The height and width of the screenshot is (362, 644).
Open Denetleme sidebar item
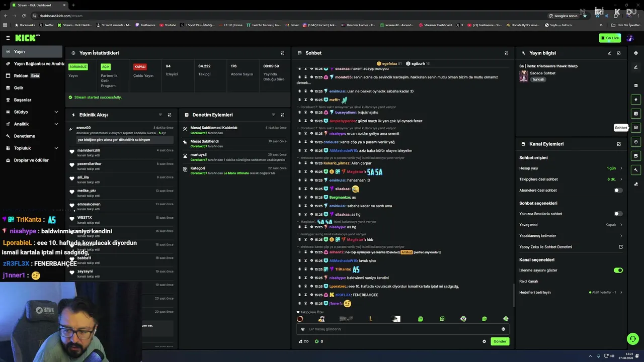coord(32,136)
